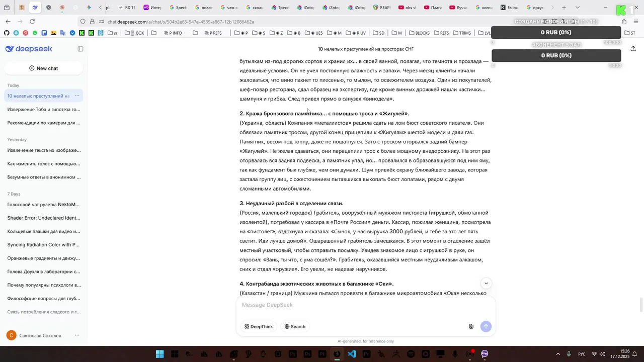This screenshot has width=644, height=362.
Task: Open the Святослав Соколов account menu dots
Action: (x=77, y=335)
